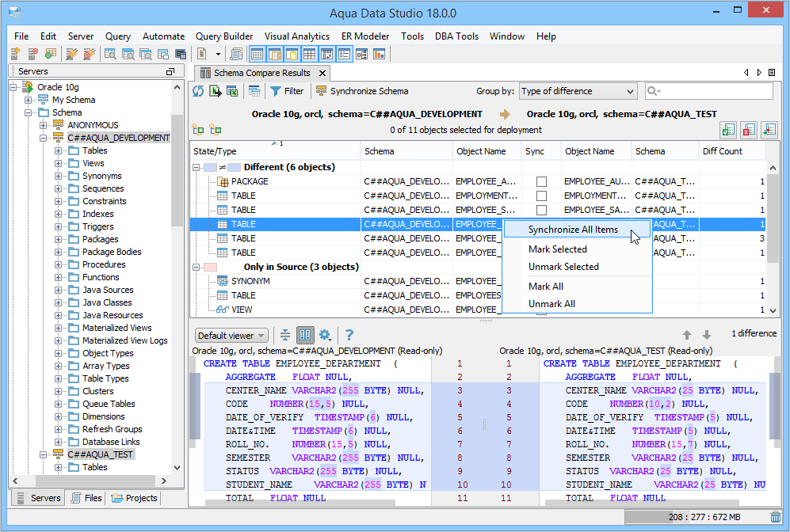790x532 pixels.
Task: Click the garbage collection trash icon
Action: 775,517
